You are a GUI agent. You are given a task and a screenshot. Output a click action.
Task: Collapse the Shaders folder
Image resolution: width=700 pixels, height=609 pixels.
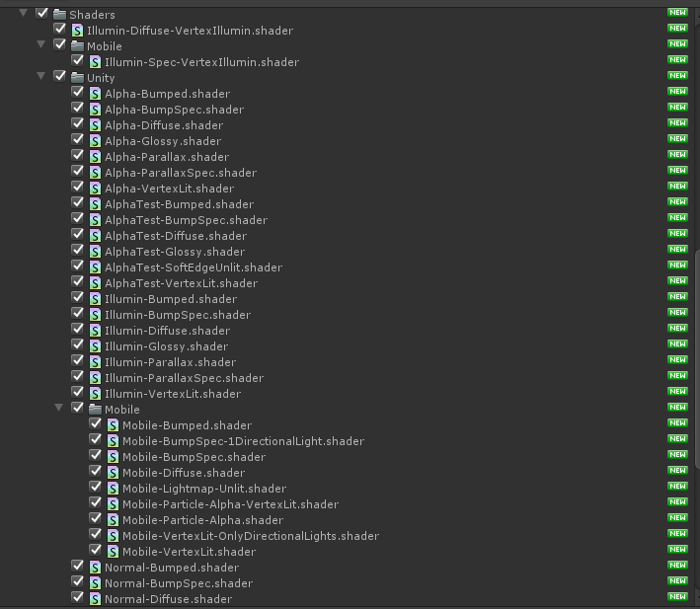point(24,13)
